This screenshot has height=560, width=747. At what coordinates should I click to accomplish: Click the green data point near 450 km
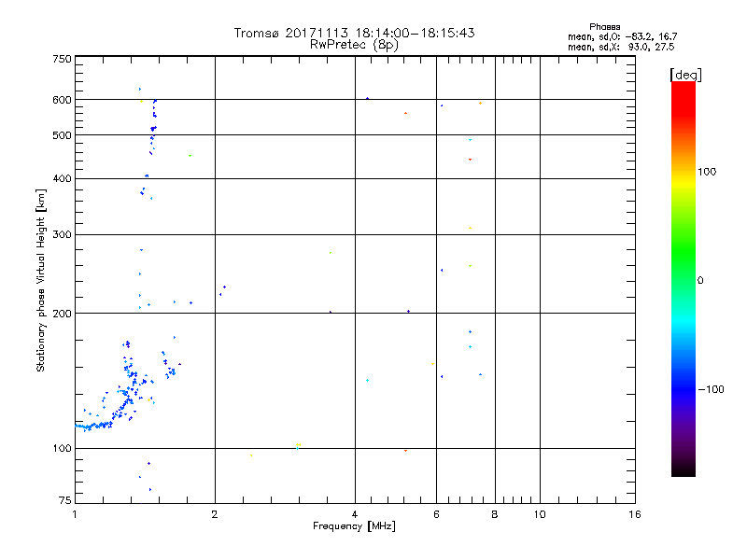click(x=190, y=156)
